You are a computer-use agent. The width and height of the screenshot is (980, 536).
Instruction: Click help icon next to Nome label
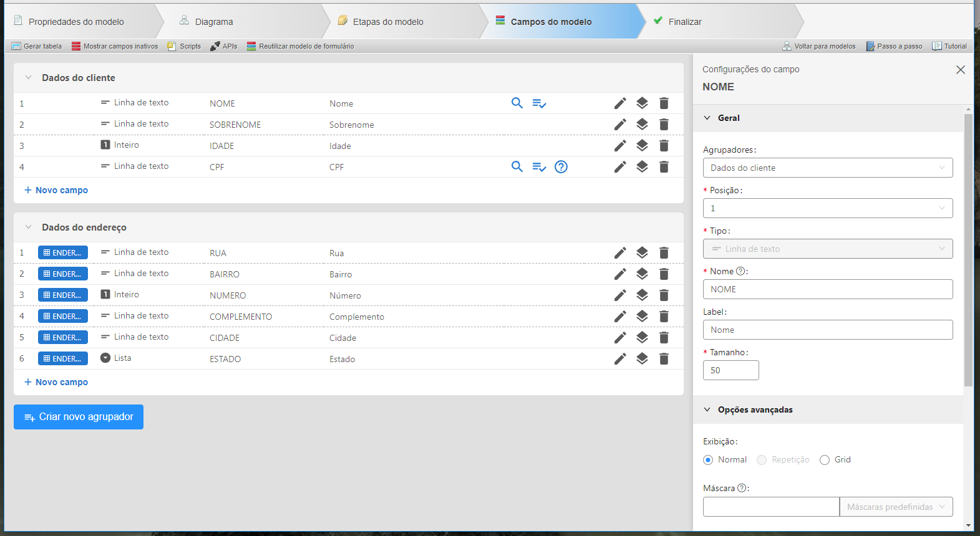(740, 271)
